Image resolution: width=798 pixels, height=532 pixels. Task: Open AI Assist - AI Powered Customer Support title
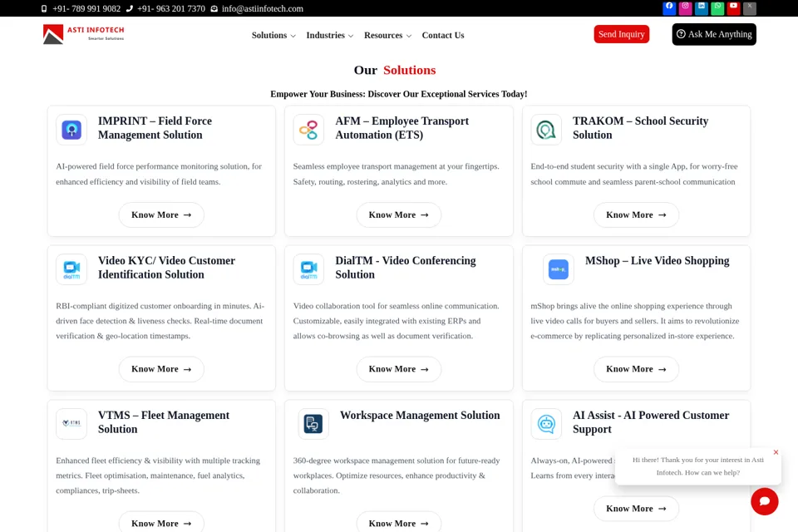(651, 422)
